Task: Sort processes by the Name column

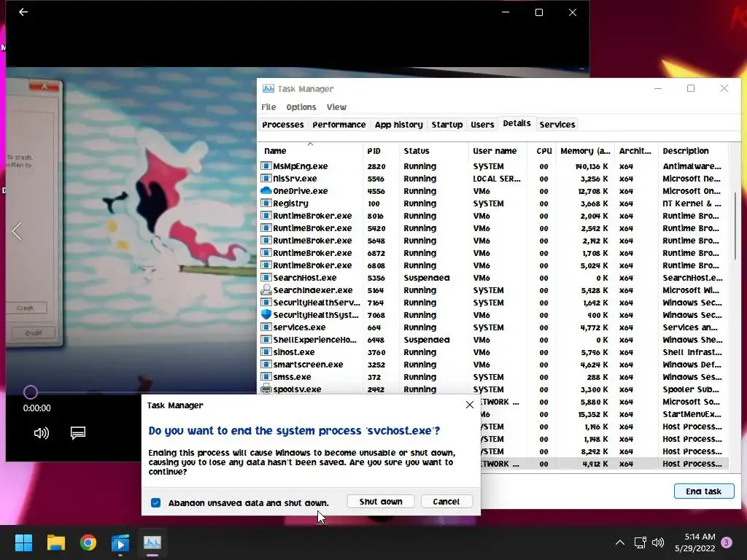Action: (x=309, y=151)
